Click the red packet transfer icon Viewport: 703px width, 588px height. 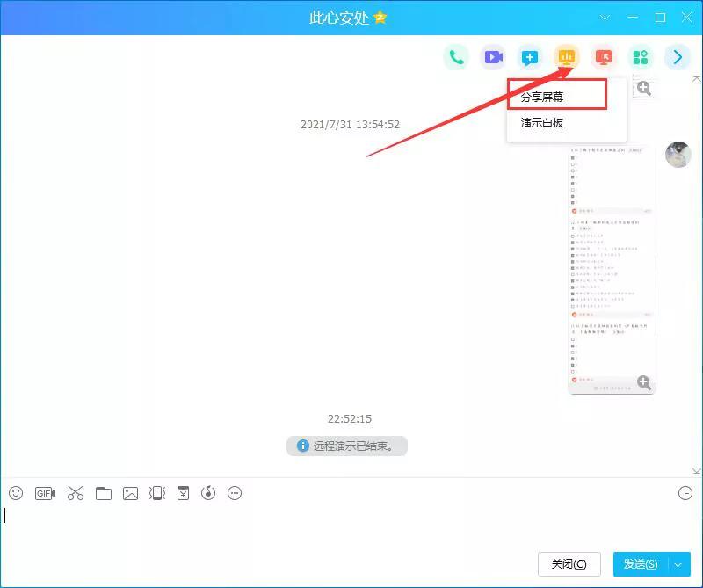pos(183,493)
